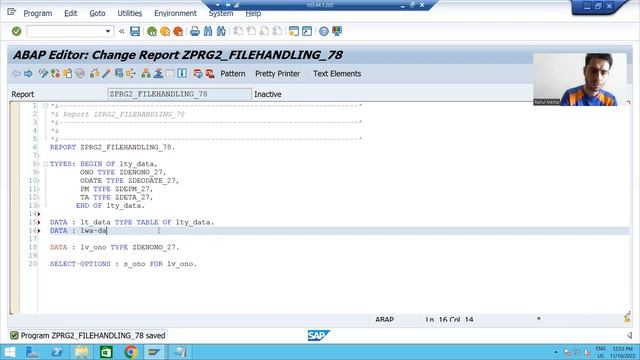Open Find with the binoculars icon
The width and height of the screenshot is (640, 360).
tap(208, 31)
